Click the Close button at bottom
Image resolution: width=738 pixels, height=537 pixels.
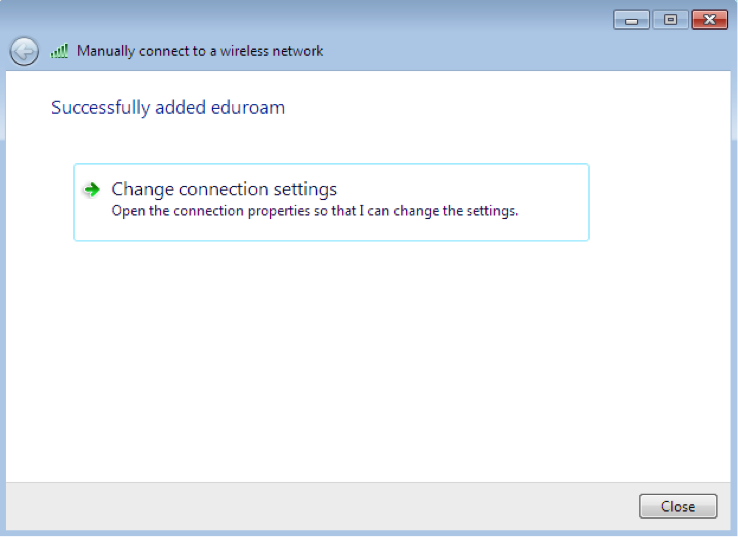coord(678,506)
